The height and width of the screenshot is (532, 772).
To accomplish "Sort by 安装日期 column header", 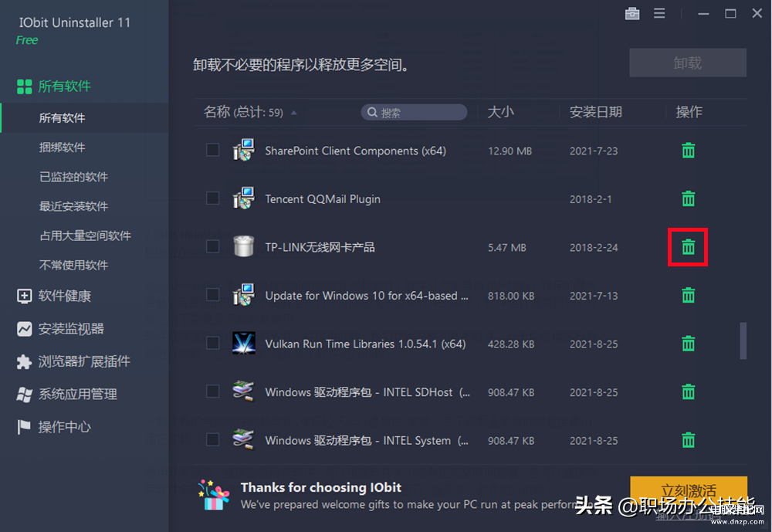I will coord(596,112).
